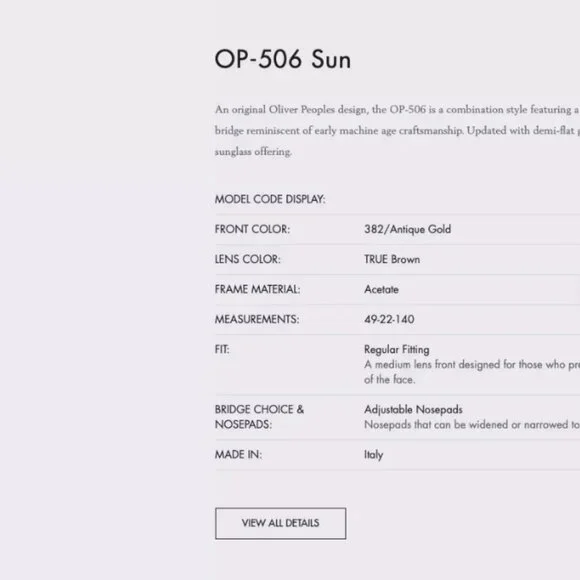
Task: Click the nosepads widened or narrowed description
Action: [x=472, y=425]
